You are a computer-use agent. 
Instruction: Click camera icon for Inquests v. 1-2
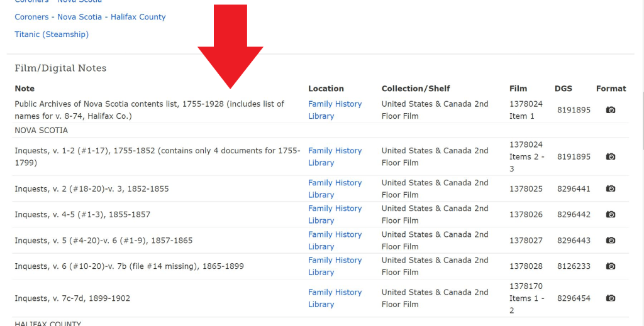(x=610, y=156)
